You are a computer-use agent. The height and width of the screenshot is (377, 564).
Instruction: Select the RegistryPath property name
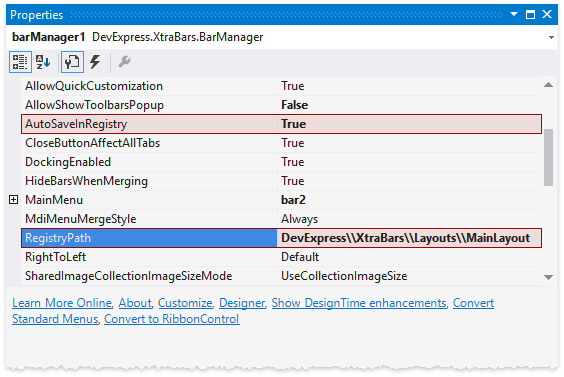point(149,238)
